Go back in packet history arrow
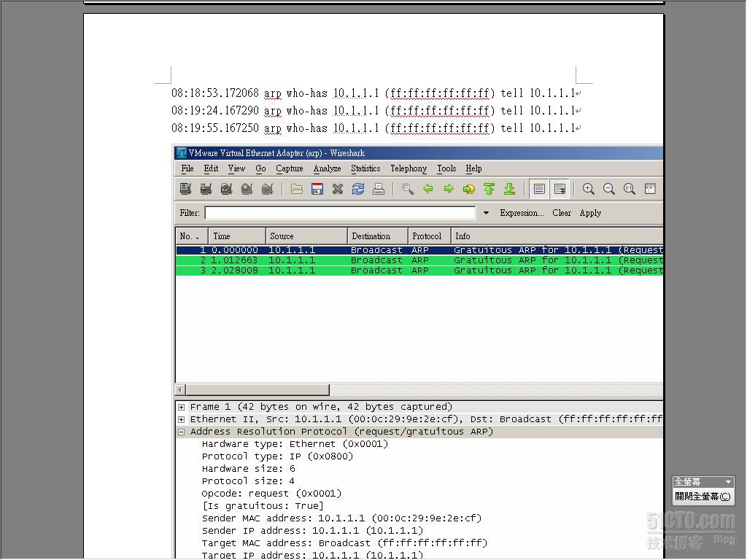 (x=427, y=189)
